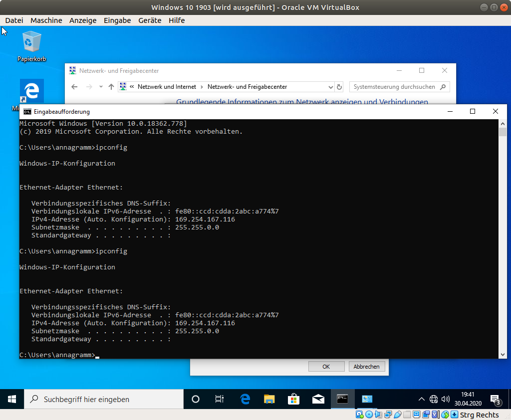The image size is (511, 420).
Task: Expand the breadcrumb root double chevron
Action: click(132, 87)
